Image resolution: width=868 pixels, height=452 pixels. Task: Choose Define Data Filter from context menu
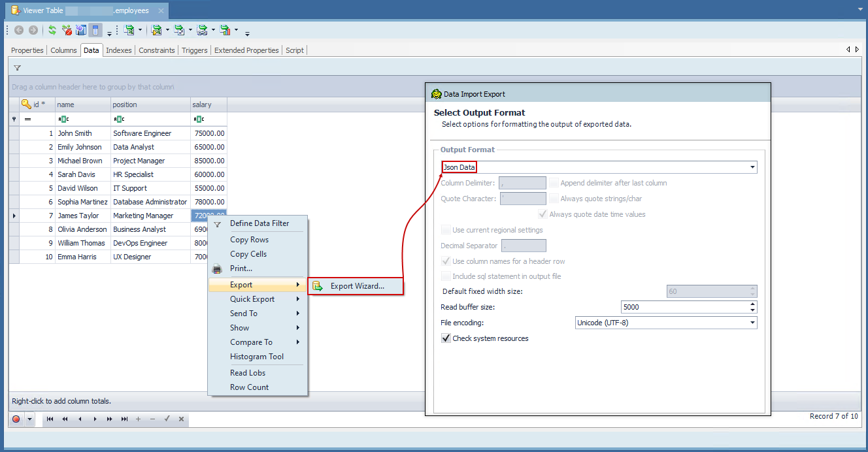tap(258, 223)
